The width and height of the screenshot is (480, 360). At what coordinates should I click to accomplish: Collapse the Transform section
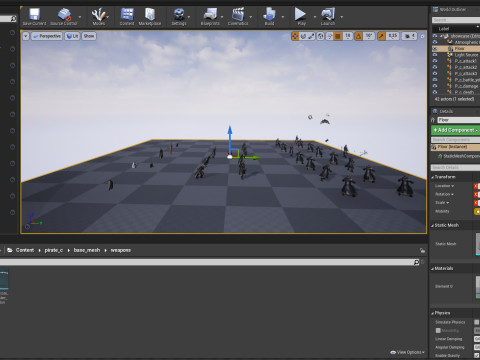point(433,177)
